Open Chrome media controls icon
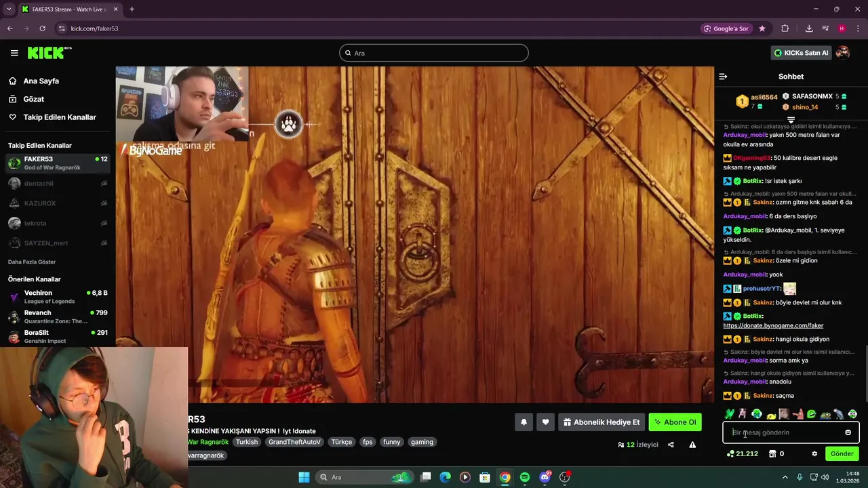This screenshot has height=488, width=868. [825, 28]
